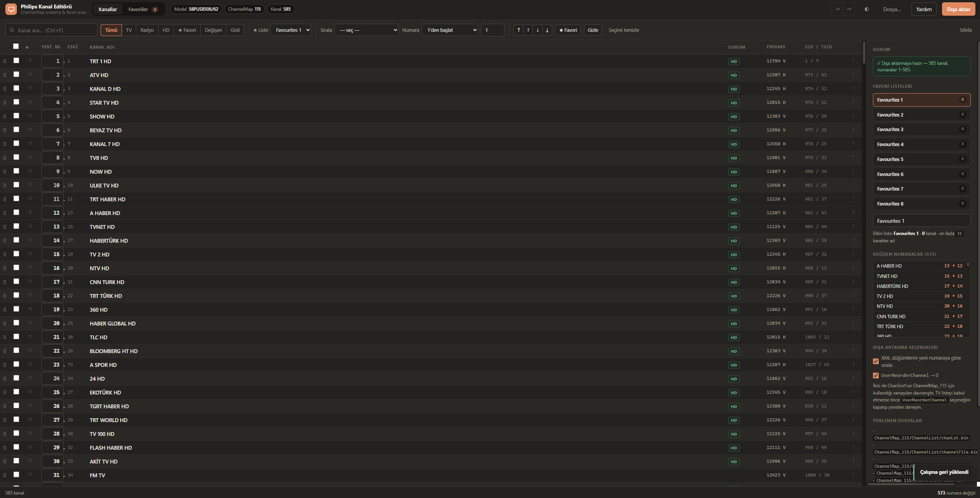The width and height of the screenshot is (980, 498).
Task: Open the Favourites 1 list dropdown in toolbar
Action: tap(291, 30)
